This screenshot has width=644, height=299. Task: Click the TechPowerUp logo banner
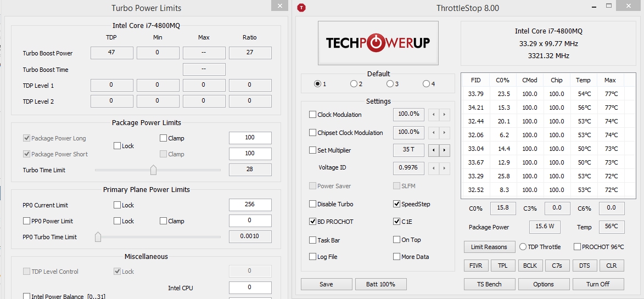(x=378, y=43)
